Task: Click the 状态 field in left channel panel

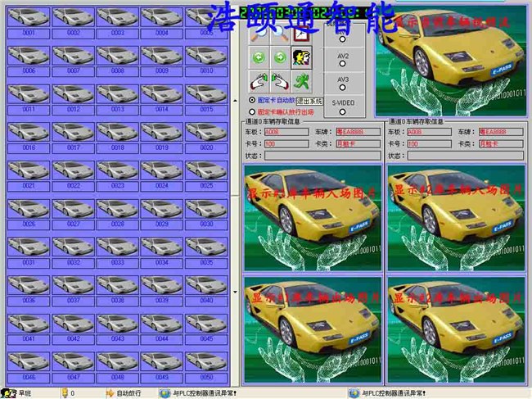Action: pos(322,156)
